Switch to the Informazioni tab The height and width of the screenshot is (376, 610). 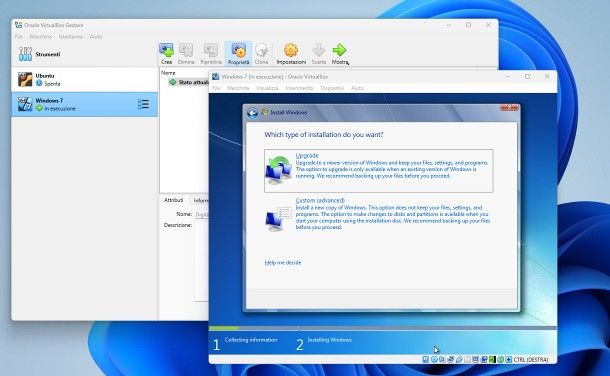pyautogui.click(x=201, y=200)
